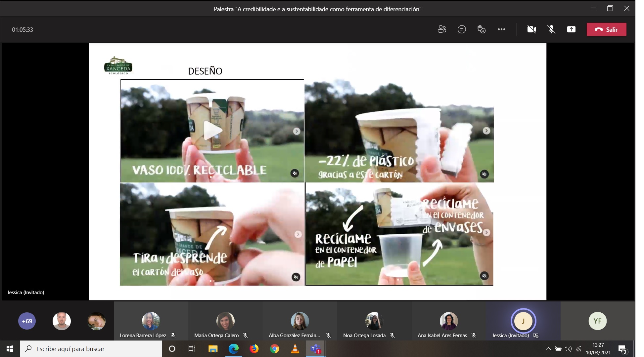Select the male participant avatar without a name
The image size is (644, 357).
(x=62, y=321)
